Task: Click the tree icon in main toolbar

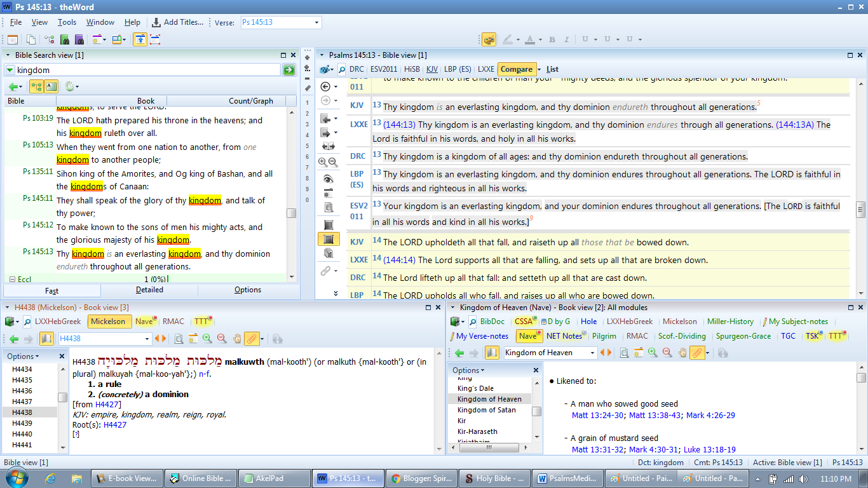Action: [49, 39]
